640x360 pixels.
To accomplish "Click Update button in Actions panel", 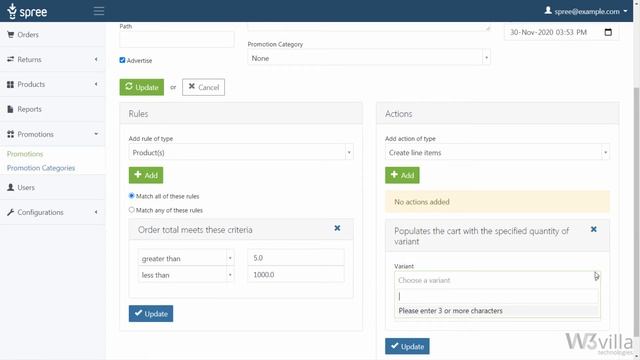I will 407,346.
